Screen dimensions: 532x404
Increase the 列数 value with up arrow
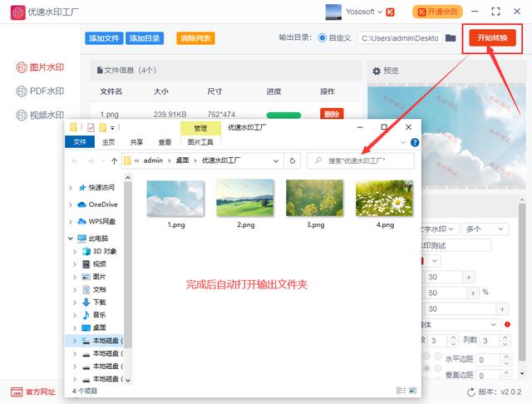click(505, 337)
